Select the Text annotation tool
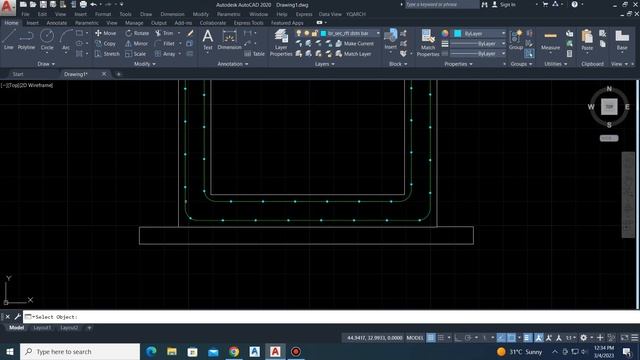This screenshot has width=640, height=360. (208, 40)
